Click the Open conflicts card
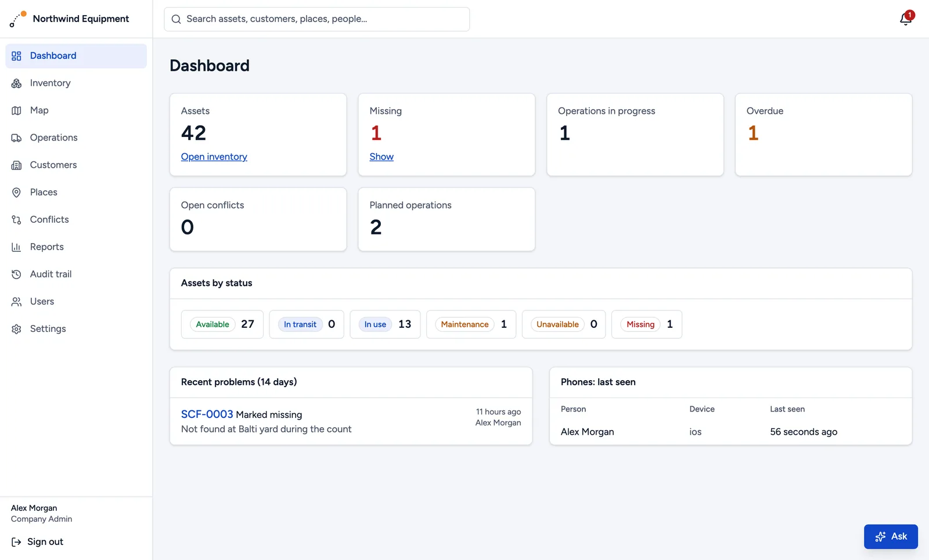Screen dimensions: 929x560 click(x=258, y=219)
